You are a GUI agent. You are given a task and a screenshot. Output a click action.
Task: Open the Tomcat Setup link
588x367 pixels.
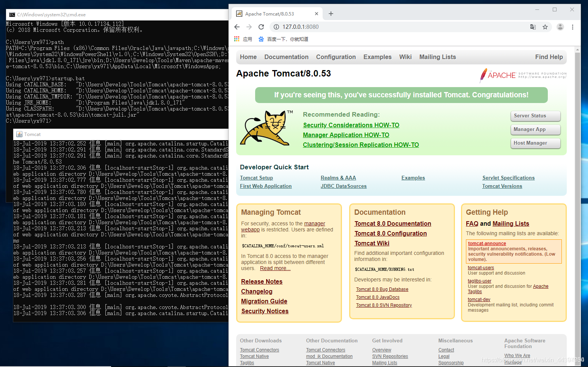pyautogui.click(x=256, y=178)
